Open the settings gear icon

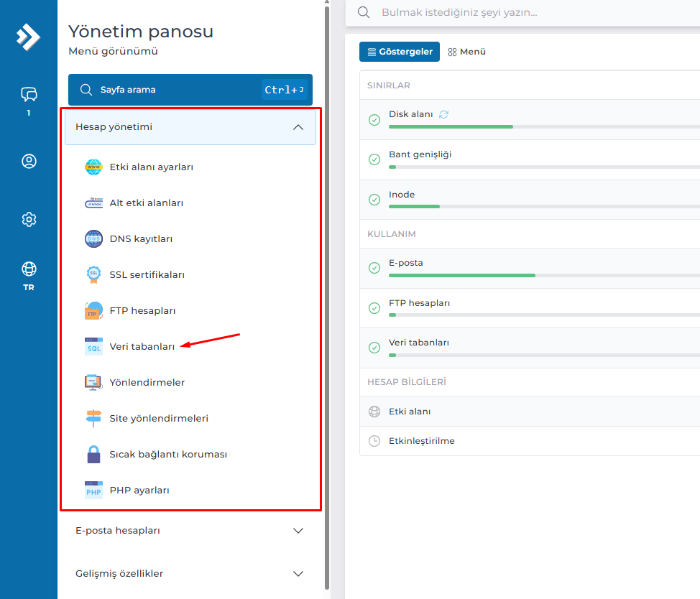[x=29, y=219]
